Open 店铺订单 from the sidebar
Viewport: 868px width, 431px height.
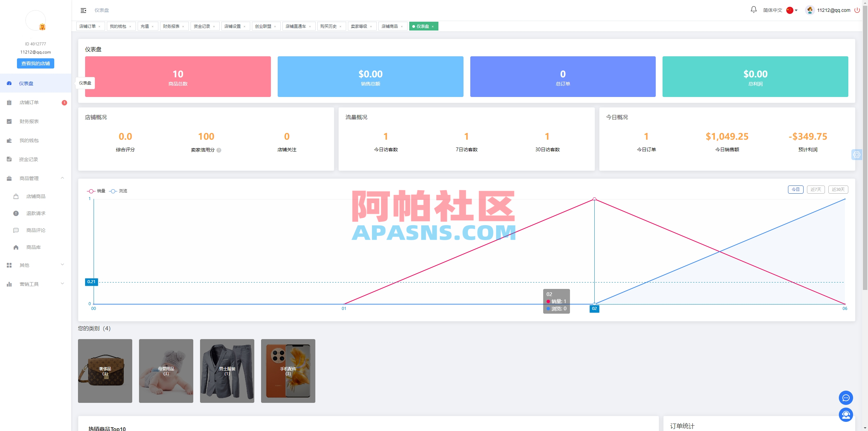pyautogui.click(x=29, y=102)
